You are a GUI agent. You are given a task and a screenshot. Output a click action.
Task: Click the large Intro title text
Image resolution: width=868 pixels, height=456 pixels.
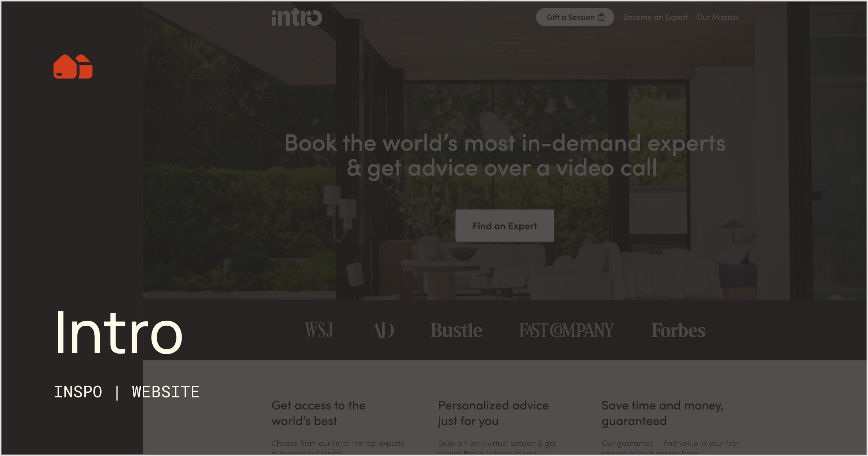tap(119, 332)
